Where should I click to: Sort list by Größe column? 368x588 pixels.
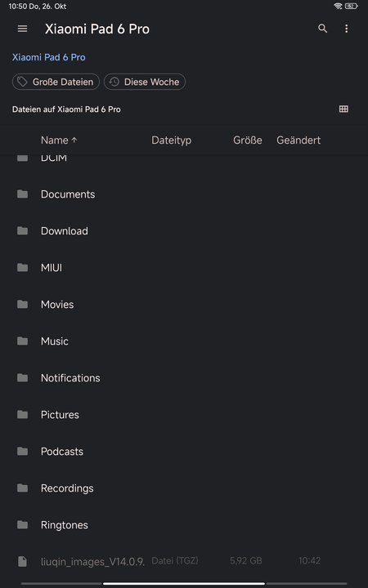click(x=248, y=140)
